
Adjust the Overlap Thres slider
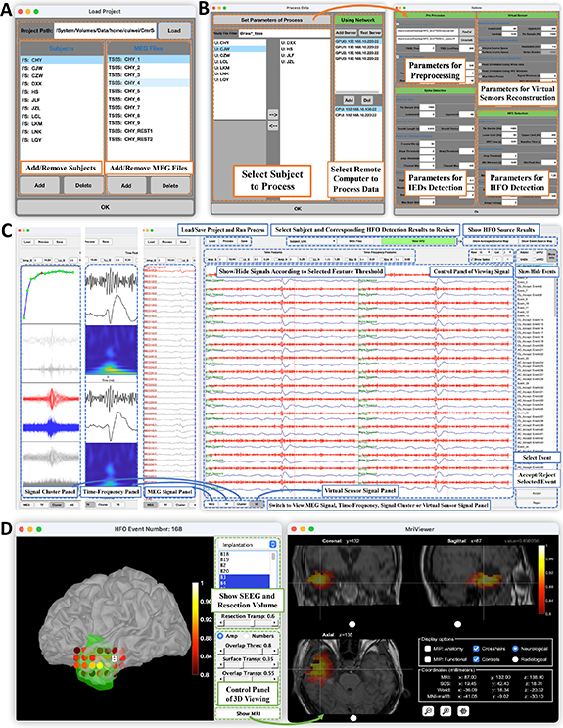tap(248, 652)
